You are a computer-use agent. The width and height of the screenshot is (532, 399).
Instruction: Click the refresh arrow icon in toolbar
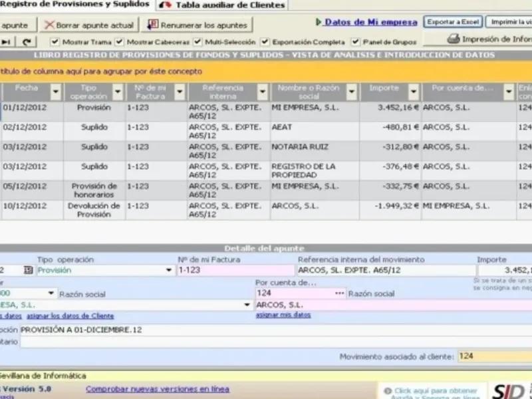click(27, 42)
